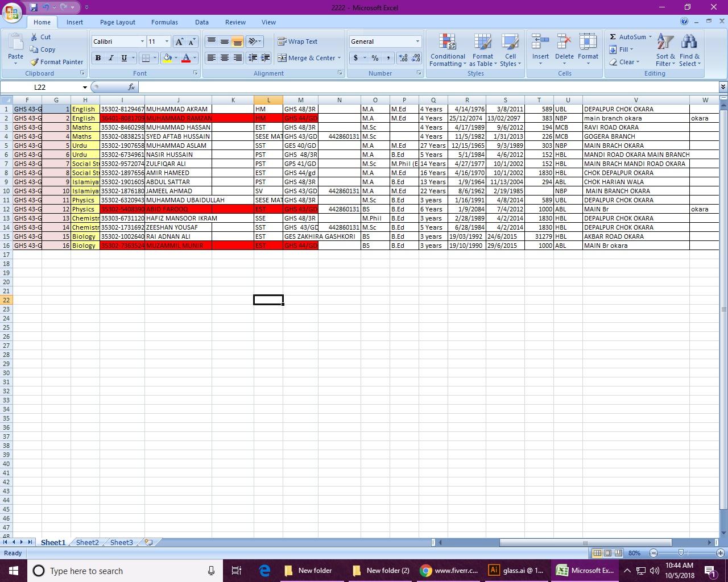The width and height of the screenshot is (728, 582).
Task: Open the font size dropdown
Action: [x=166, y=41]
